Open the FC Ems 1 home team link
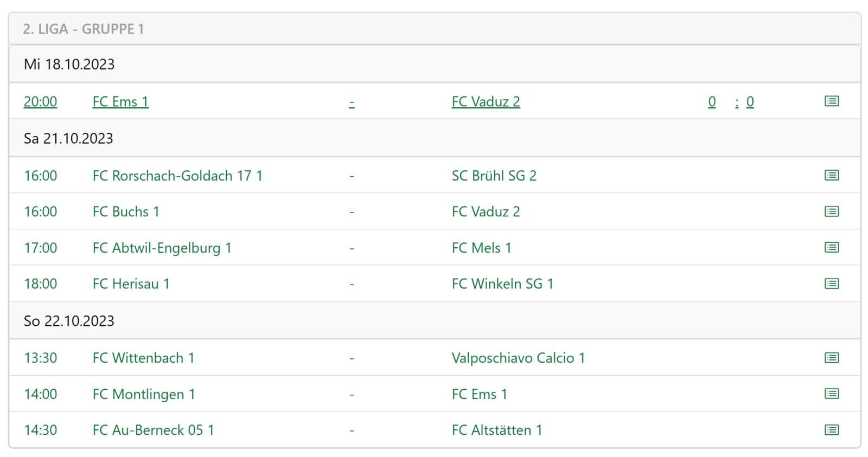The image size is (868, 457). 120,102
